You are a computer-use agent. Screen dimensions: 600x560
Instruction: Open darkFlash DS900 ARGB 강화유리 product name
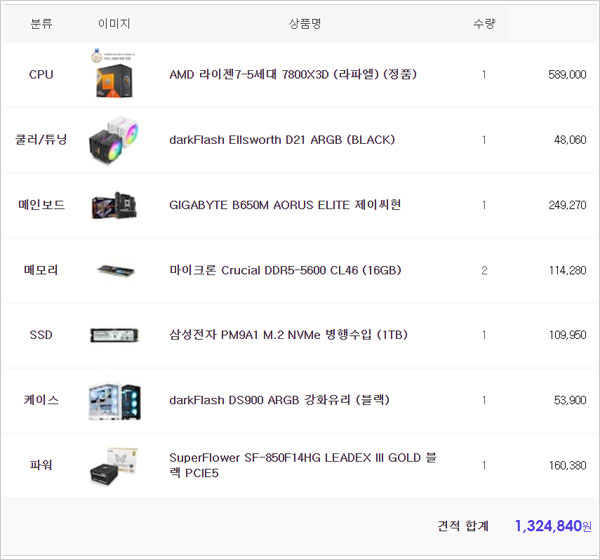(x=279, y=400)
